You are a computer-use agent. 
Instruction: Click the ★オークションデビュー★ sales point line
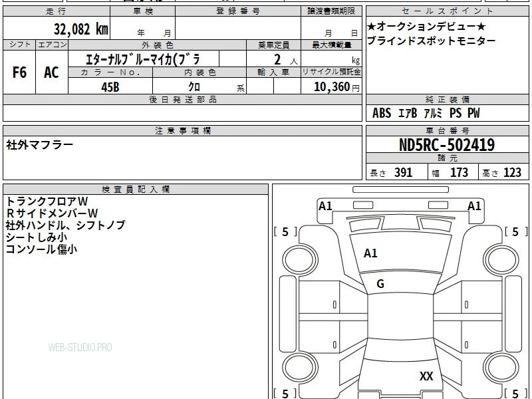tap(426, 27)
